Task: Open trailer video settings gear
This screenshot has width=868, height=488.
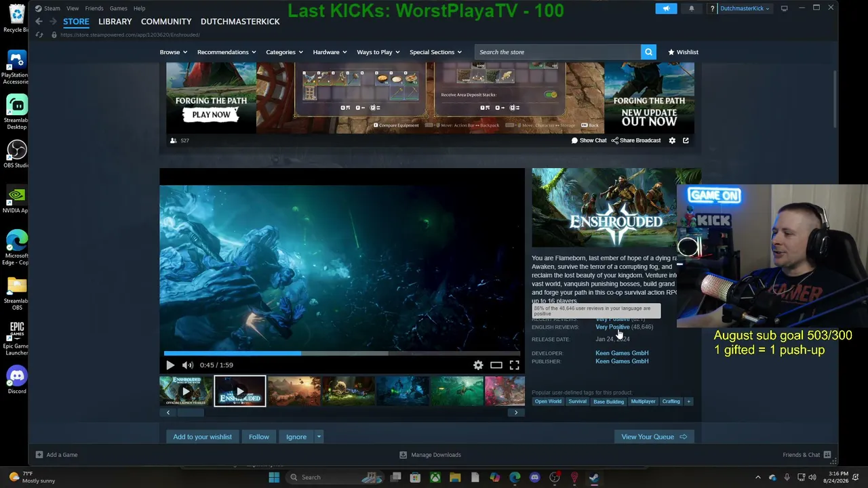Action: pos(478,365)
